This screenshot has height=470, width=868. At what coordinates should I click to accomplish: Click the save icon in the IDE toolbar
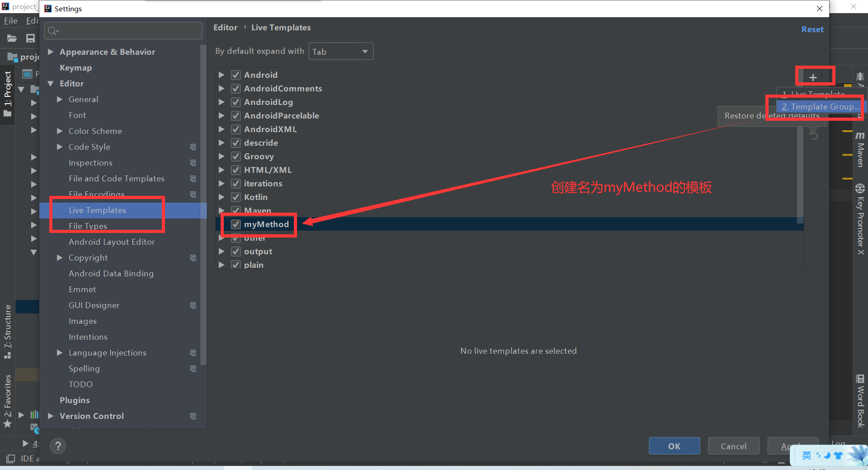point(30,38)
